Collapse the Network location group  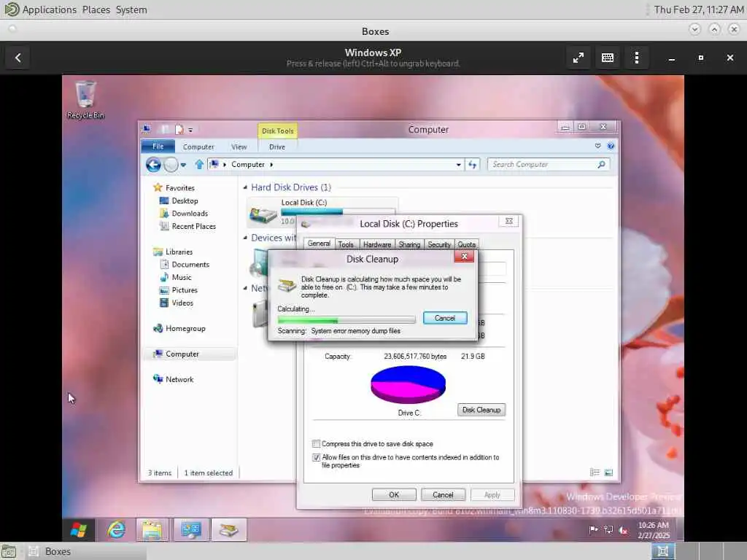(x=245, y=288)
